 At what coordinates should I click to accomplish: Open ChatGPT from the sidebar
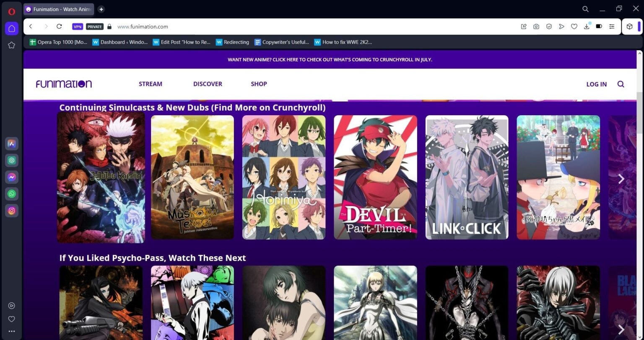[12, 160]
